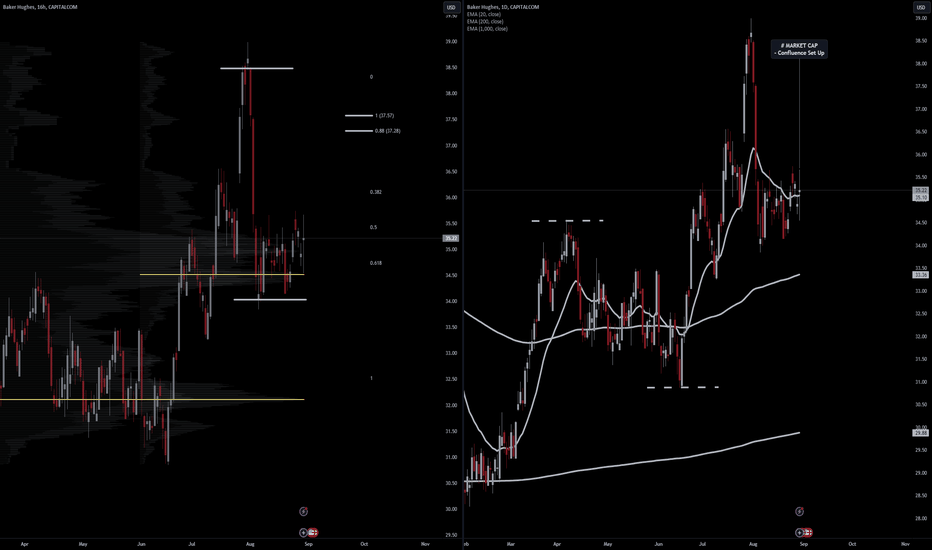Select Baker Hughes 1D symbol title on right chart
The width and height of the screenshot is (932, 550).
click(503, 7)
